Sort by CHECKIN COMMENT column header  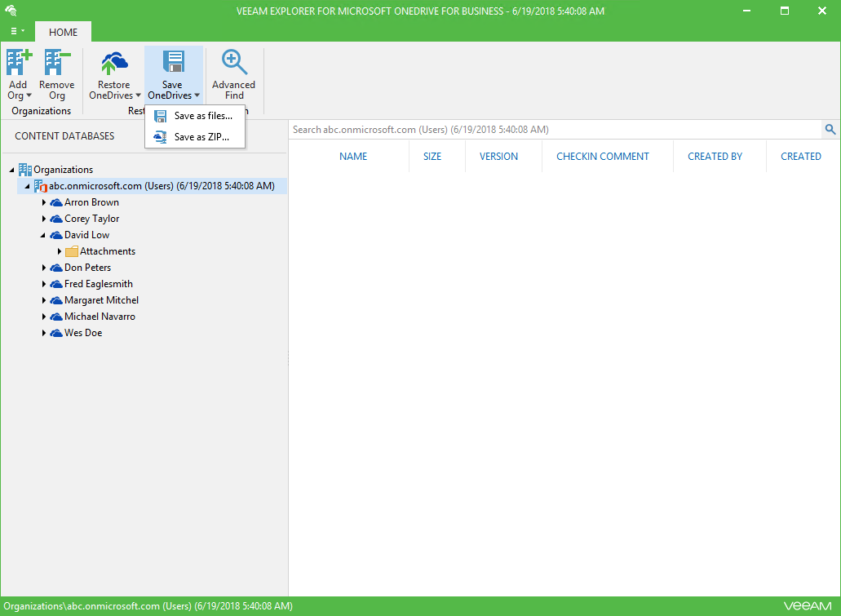[603, 157]
